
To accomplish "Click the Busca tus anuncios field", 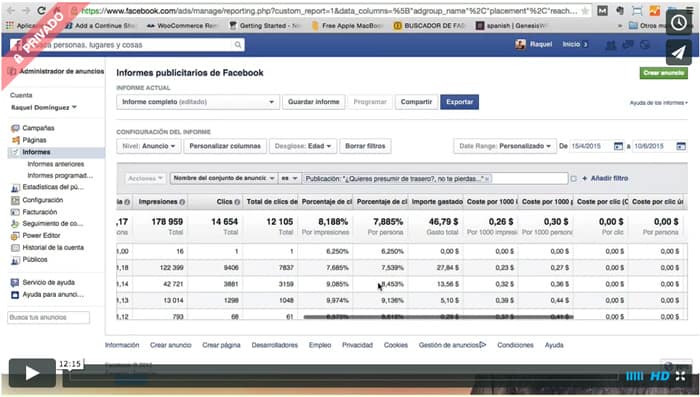I will (x=49, y=318).
